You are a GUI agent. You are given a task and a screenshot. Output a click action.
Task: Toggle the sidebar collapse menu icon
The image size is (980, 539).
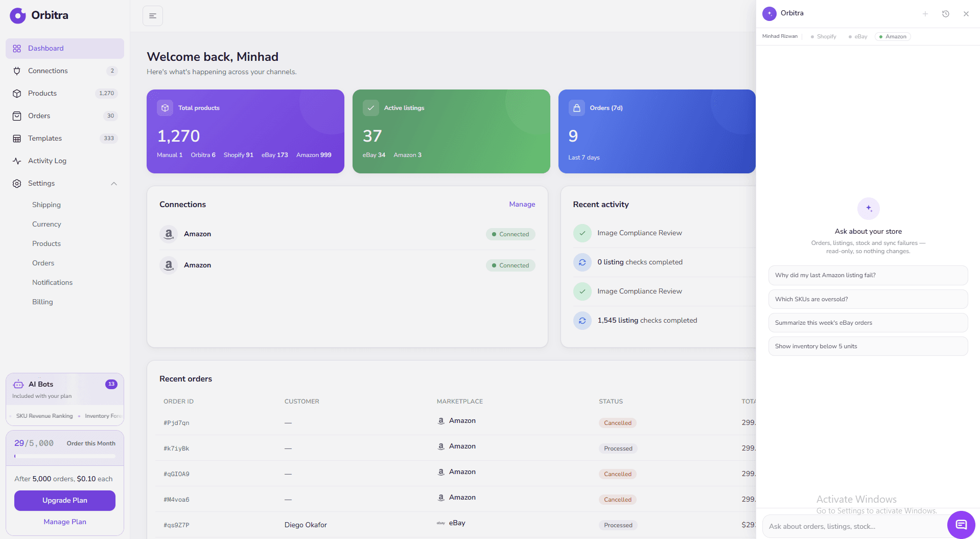coord(153,16)
